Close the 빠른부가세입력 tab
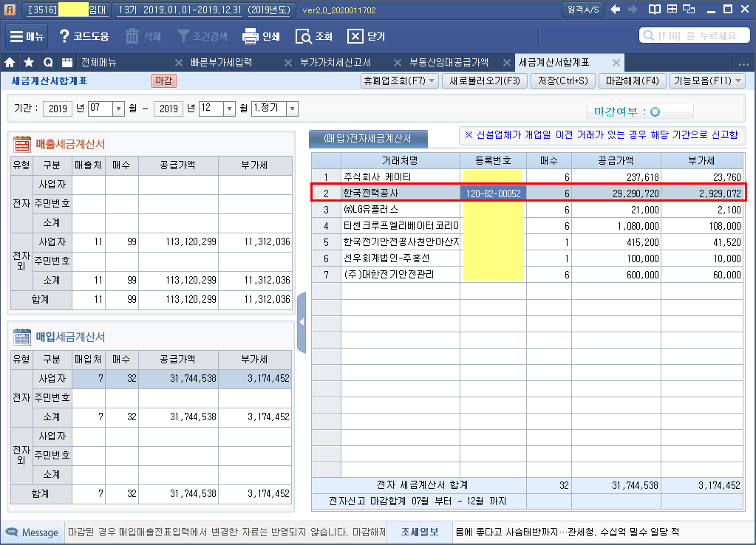This screenshot has width=756, height=545. [287, 63]
